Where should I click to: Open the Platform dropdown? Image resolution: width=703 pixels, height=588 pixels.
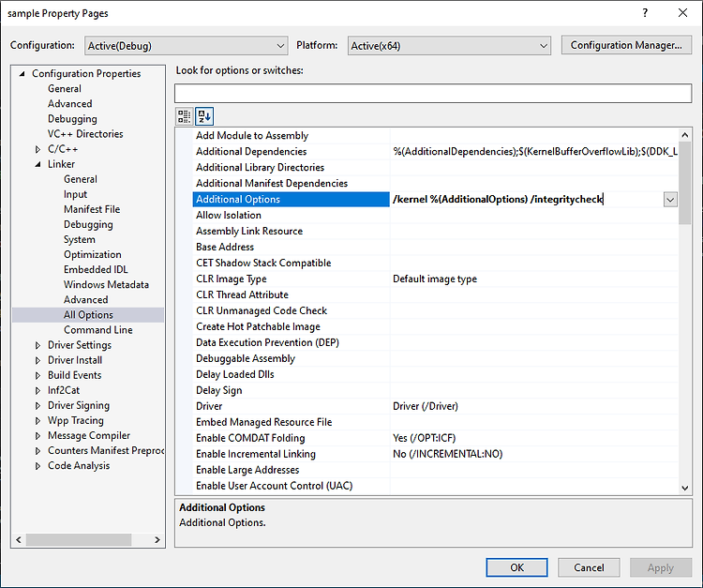(449, 46)
